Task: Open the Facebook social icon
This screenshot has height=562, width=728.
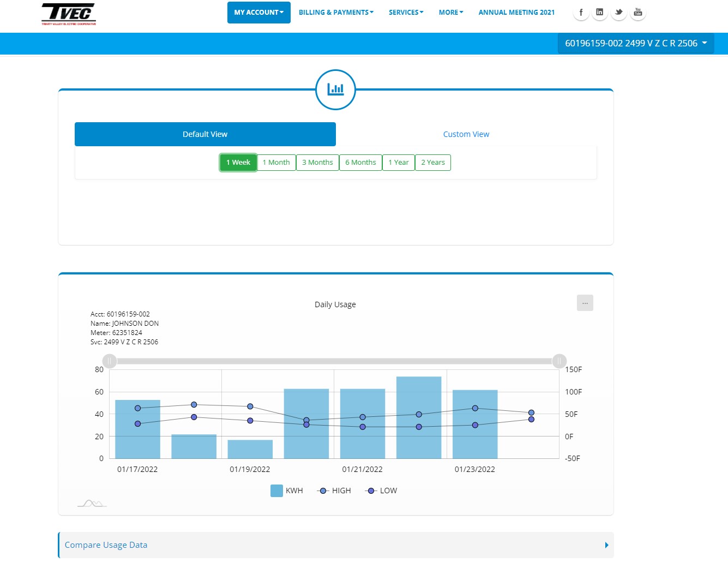Action: (581, 13)
